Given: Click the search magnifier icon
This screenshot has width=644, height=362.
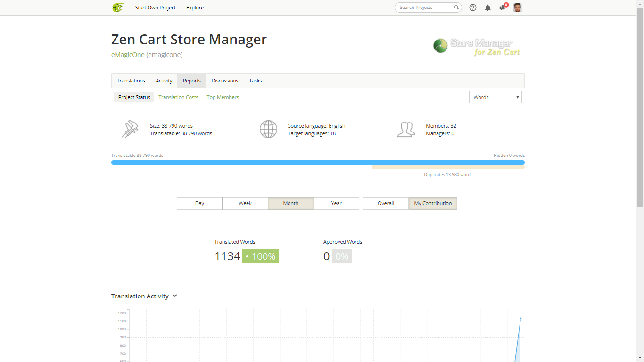Looking at the screenshot, I should click(x=456, y=8).
